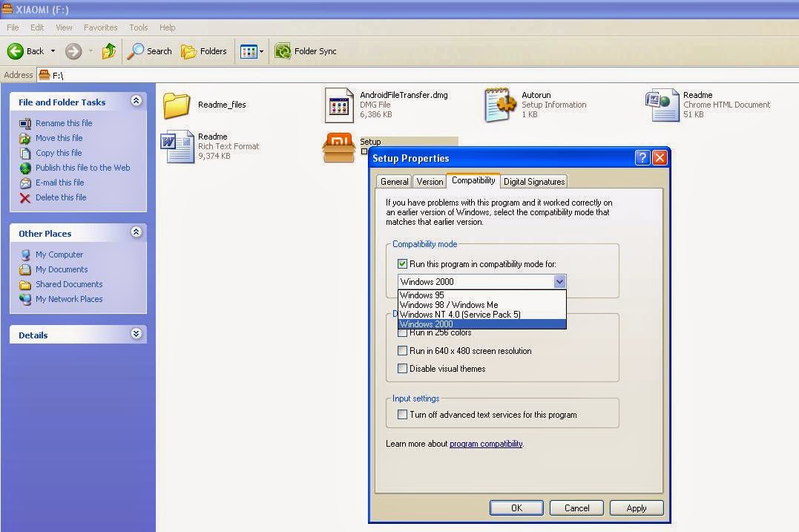The height and width of the screenshot is (532, 799).
Task: Confirm with the OK button
Action: [x=516, y=508]
